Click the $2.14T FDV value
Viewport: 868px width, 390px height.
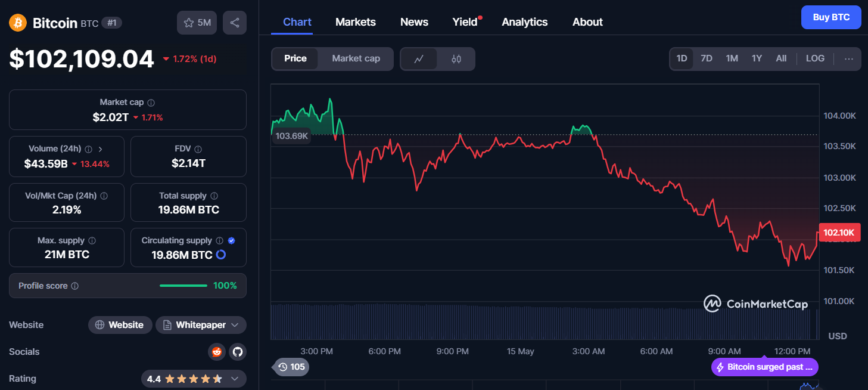point(188,163)
